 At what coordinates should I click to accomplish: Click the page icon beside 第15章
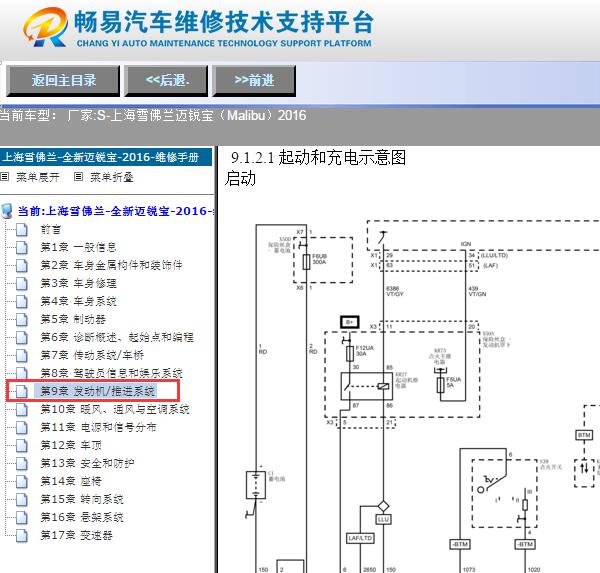[22, 500]
